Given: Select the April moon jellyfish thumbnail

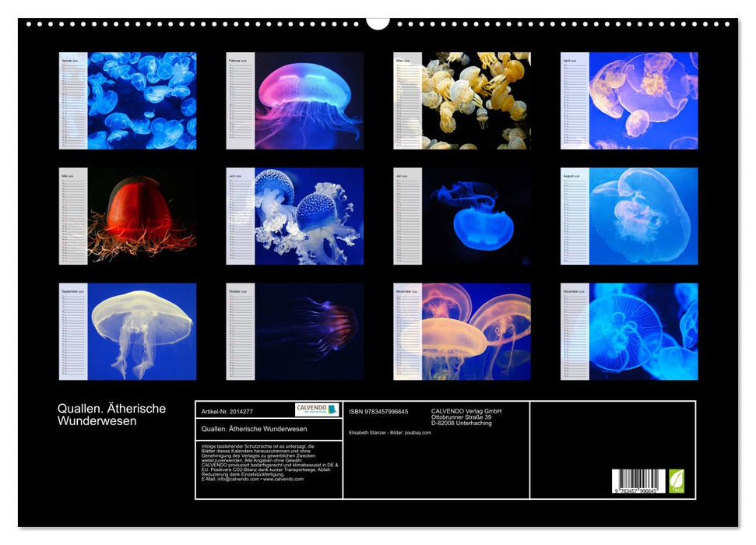Looking at the screenshot, I should [x=643, y=100].
